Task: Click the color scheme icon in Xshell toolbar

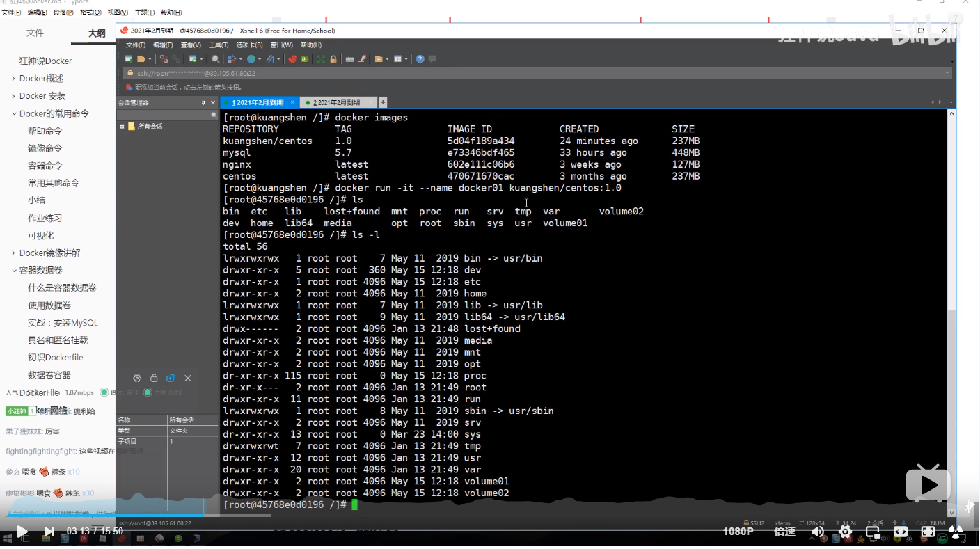Action: [x=231, y=59]
